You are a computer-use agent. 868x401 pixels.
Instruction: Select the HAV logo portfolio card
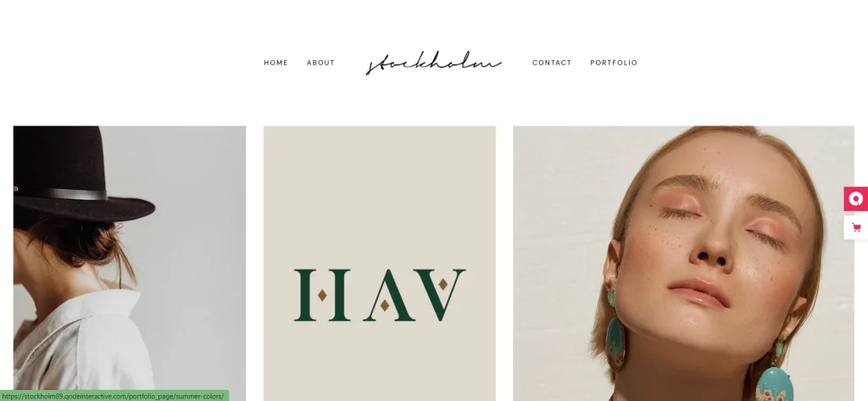(379, 263)
